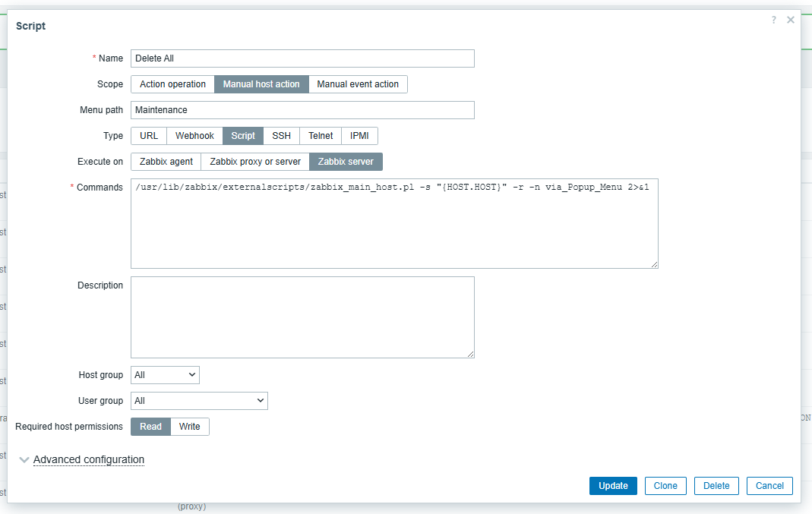Viewport: 812px width, 514px height.
Task: Click the help question mark icon
Action: tap(773, 20)
